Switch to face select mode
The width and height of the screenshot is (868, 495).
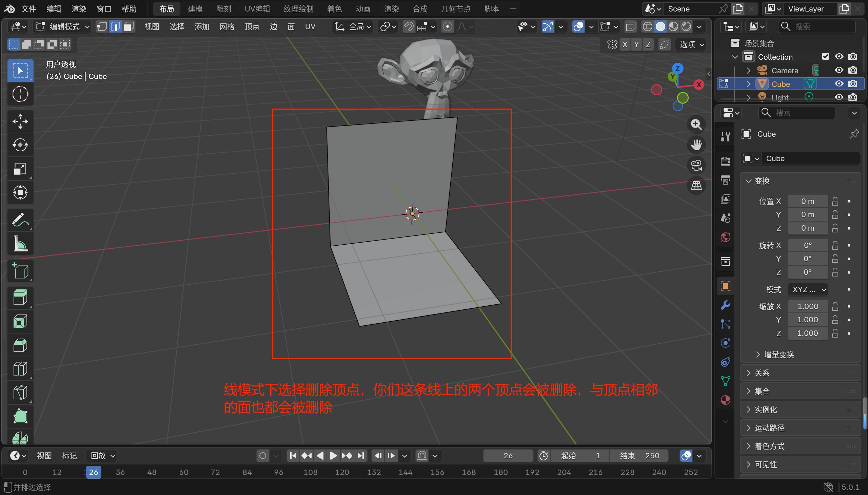coord(129,26)
